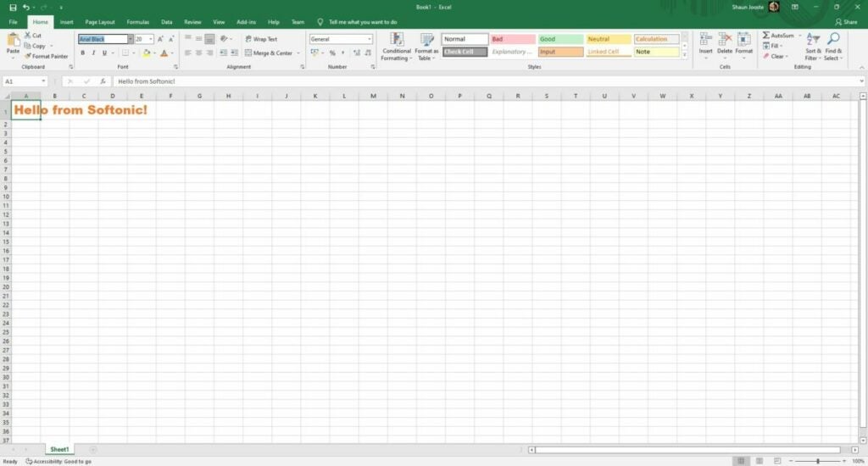Switch to Normal view in status bar
868x466 pixels.
[x=741, y=460]
